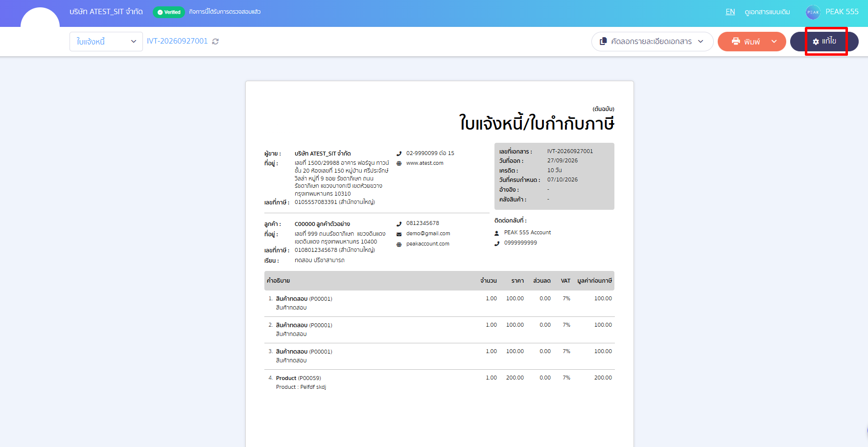Screen dimensions: 868x447
Task: Click ดูเอกสารแบบเดิม old document view link
Action: pyautogui.click(x=767, y=12)
